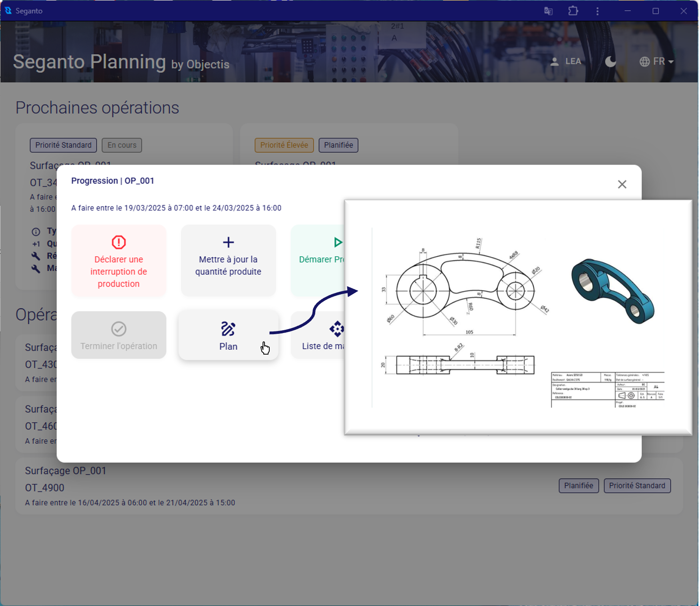Click the Plan drawing icon
Image resolution: width=700 pixels, height=606 pixels.
point(228,329)
